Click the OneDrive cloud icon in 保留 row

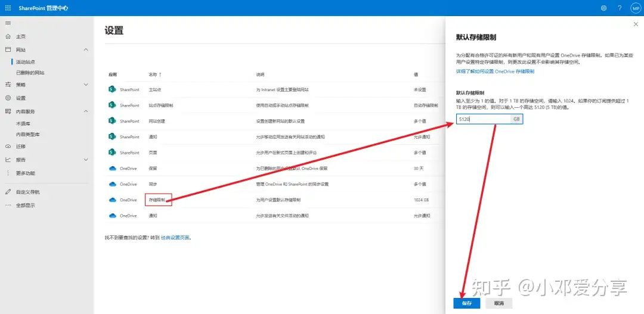[113, 168]
